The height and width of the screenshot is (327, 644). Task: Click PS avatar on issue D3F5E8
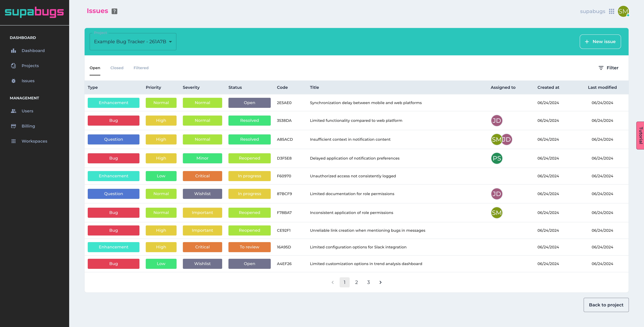497,158
